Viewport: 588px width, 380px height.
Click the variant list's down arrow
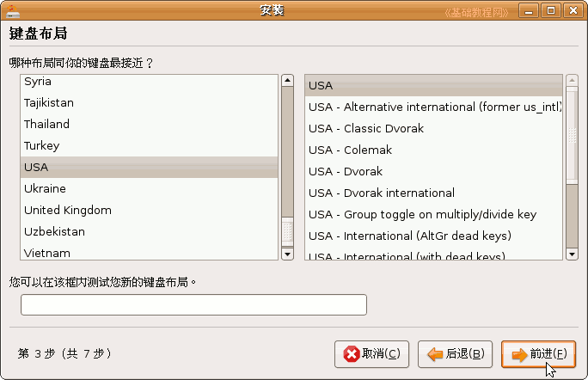pos(572,254)
